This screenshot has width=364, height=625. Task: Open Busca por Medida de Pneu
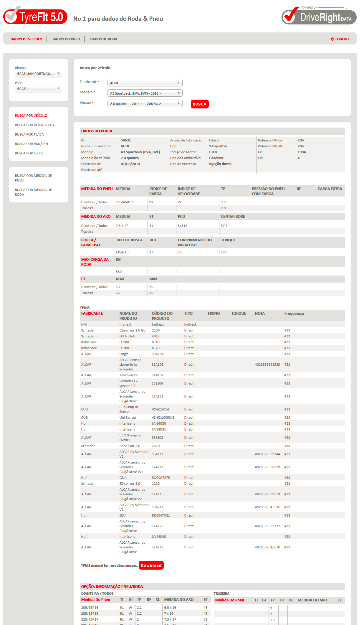pyautogui.click(x=33, y=178)
